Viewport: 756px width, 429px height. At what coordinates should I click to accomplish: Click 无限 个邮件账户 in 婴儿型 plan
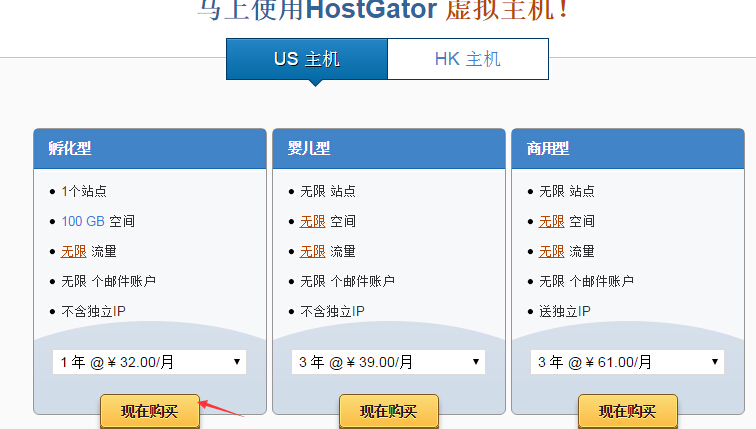coord(347,281)
